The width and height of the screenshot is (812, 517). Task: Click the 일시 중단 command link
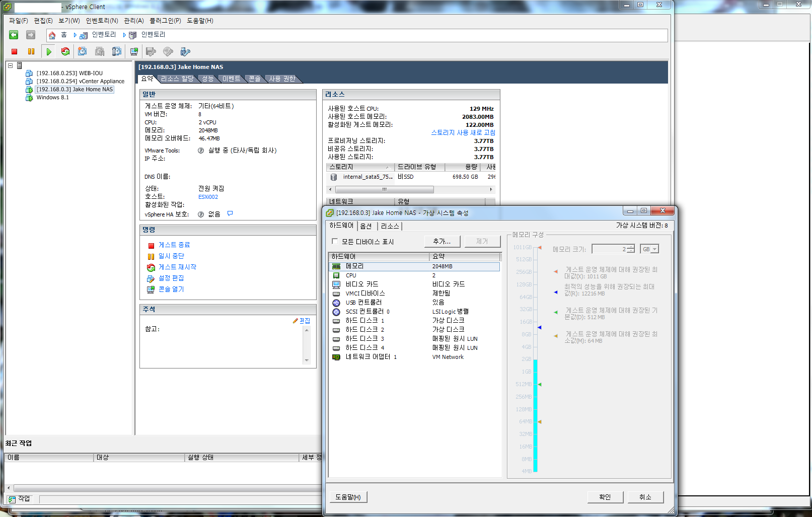[x=171, y=256]
